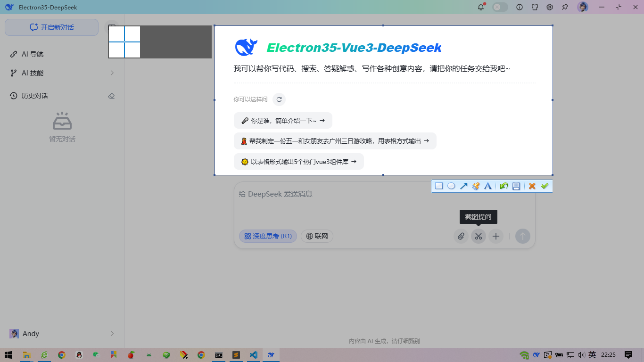
Task: Open Sublime Text from taskbar
Action: coord(236,355)
